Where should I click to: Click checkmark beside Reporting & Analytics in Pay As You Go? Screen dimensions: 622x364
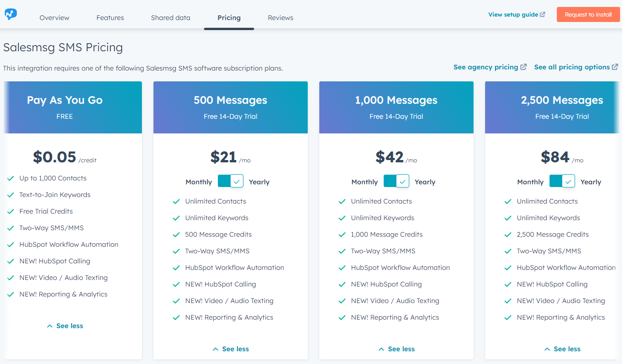tap(11, 295)
